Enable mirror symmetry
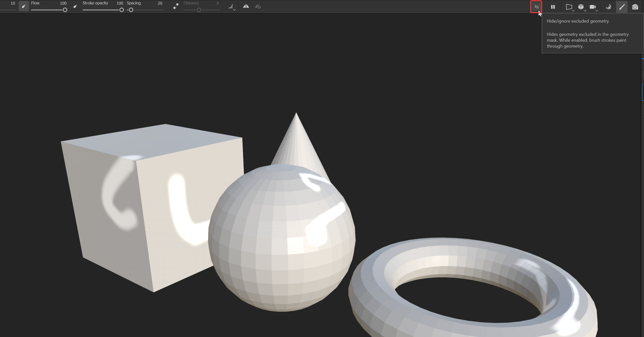 pos(246,6)
